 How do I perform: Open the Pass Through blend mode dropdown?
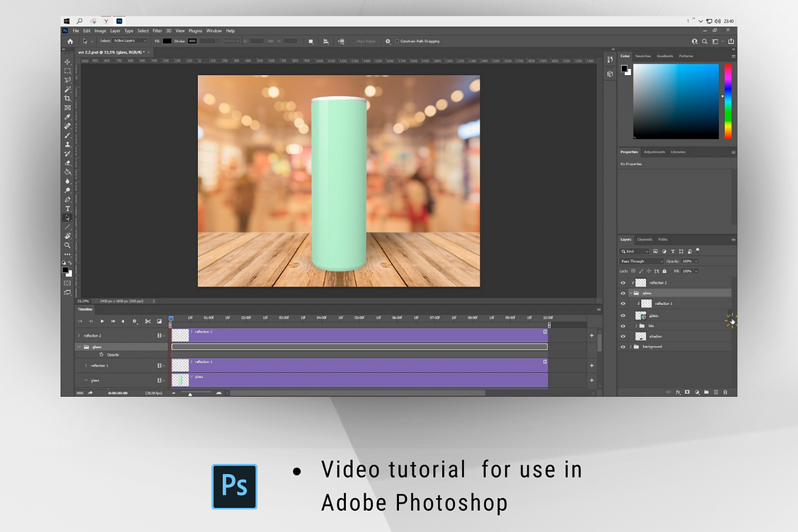coord(642,261)
